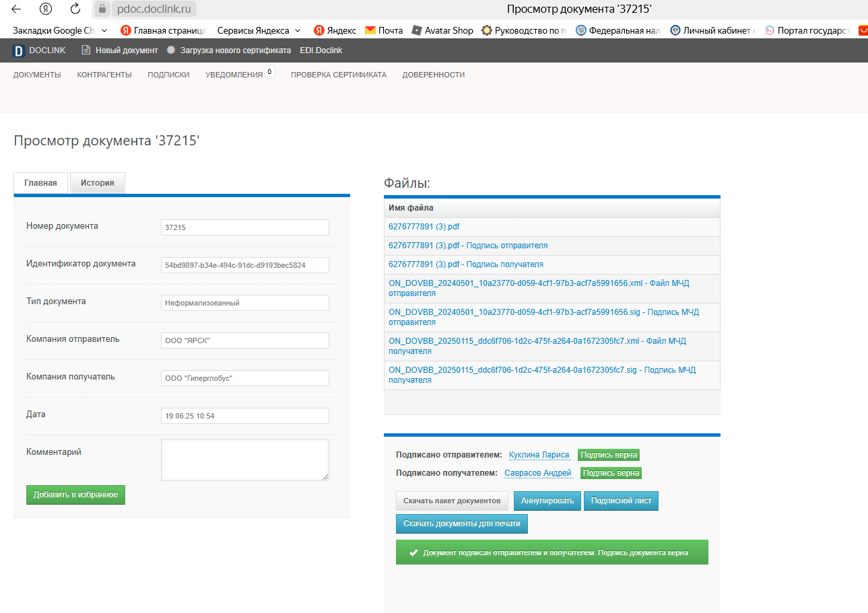The height and width of the screenshot is (613, 868).
Task: Click the Подписано отправителем label
Action: [x=449, y=455]
